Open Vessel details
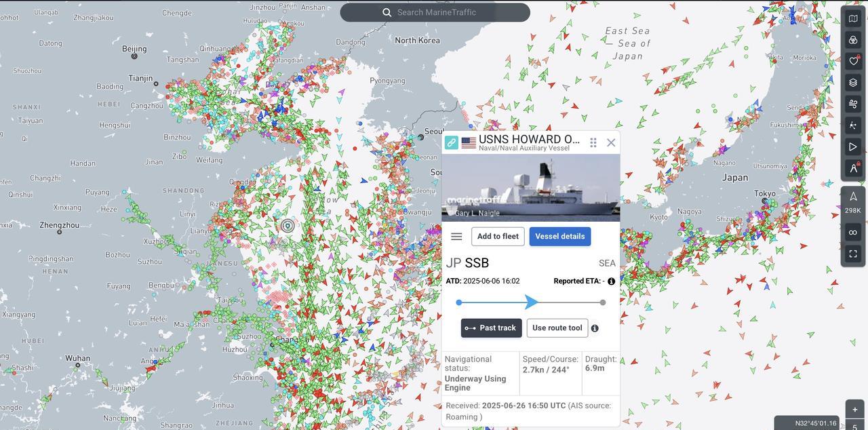This screenshot has width=868, height=430. coord(560,237)
